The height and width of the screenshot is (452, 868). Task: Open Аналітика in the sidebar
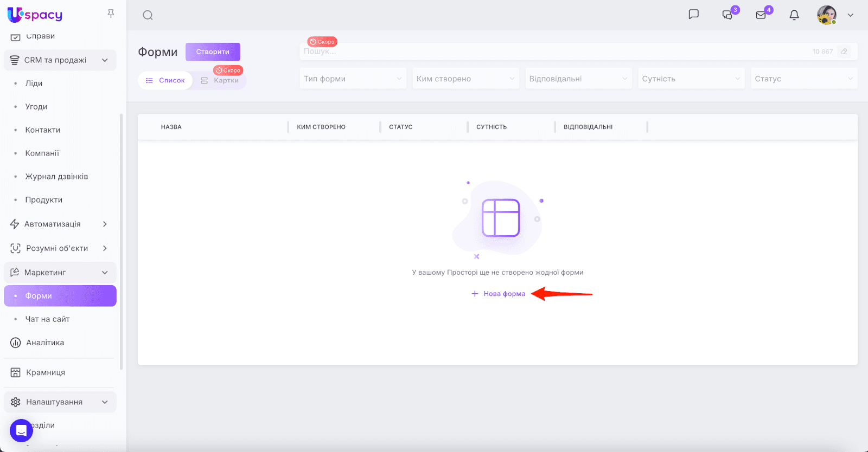pyautogui.click(x=45, y=343)
